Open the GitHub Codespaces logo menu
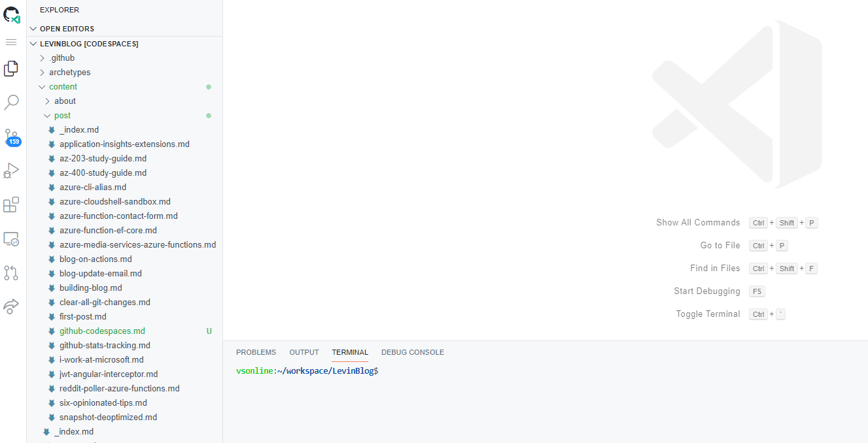 point(12,14)
